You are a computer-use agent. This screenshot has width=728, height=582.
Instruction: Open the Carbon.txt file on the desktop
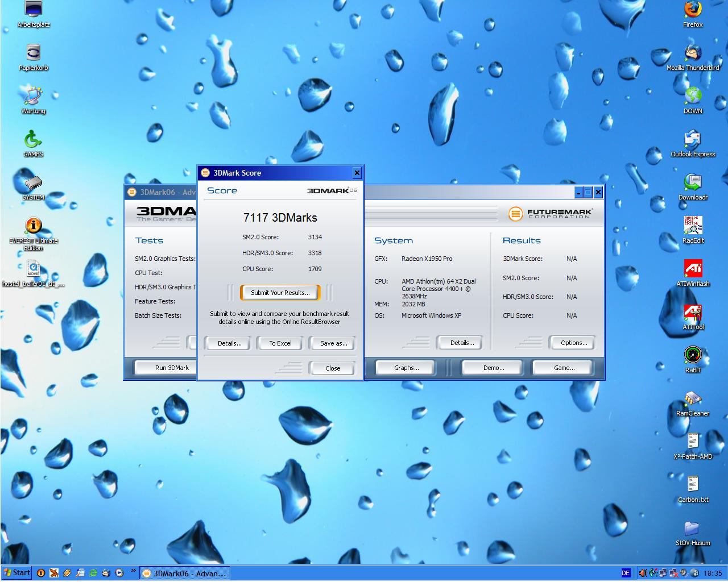coord(693,489)
